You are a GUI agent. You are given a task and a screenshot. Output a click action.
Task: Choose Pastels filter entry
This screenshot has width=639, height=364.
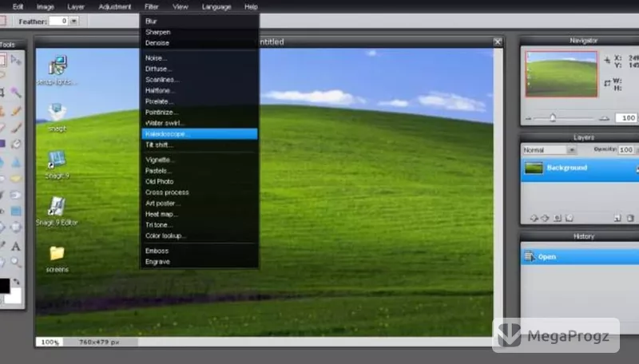(x=200, y=171)
